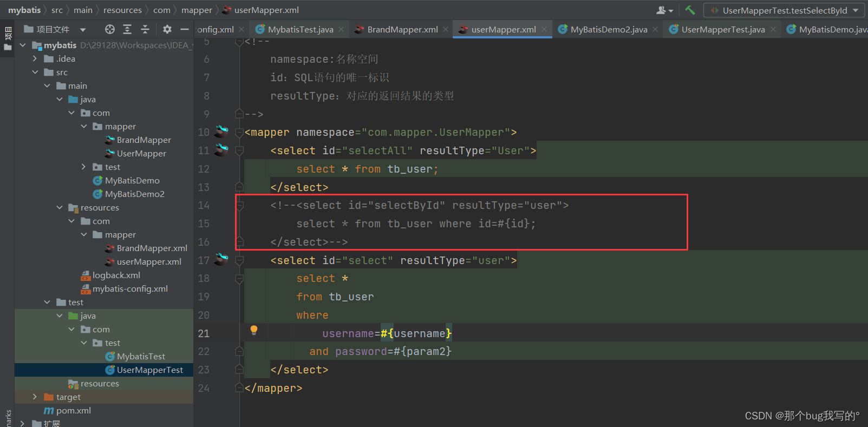
Task: Hide the project panel with minus icon
Action: point(185,29)
